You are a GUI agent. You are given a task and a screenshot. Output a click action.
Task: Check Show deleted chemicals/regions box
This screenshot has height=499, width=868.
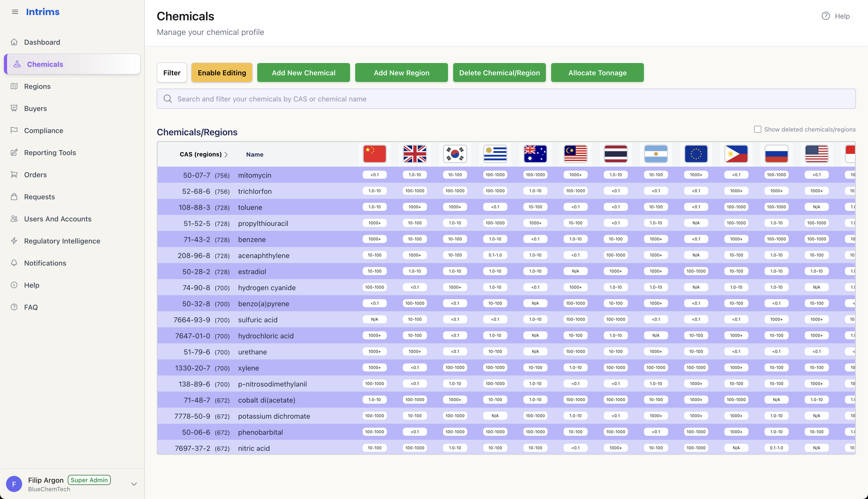click(x=757, y=129)
